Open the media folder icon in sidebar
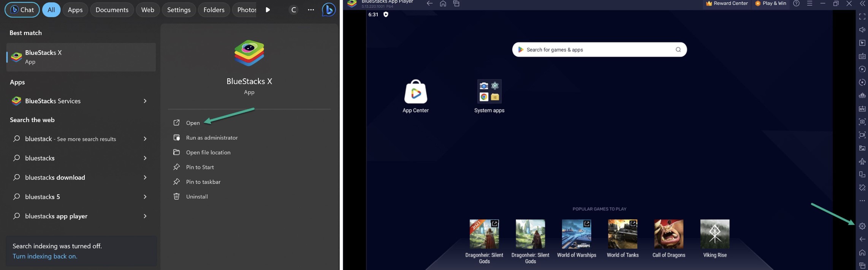Screen dimensions: 868x270 pyautogui.click(x=862, y=148)
